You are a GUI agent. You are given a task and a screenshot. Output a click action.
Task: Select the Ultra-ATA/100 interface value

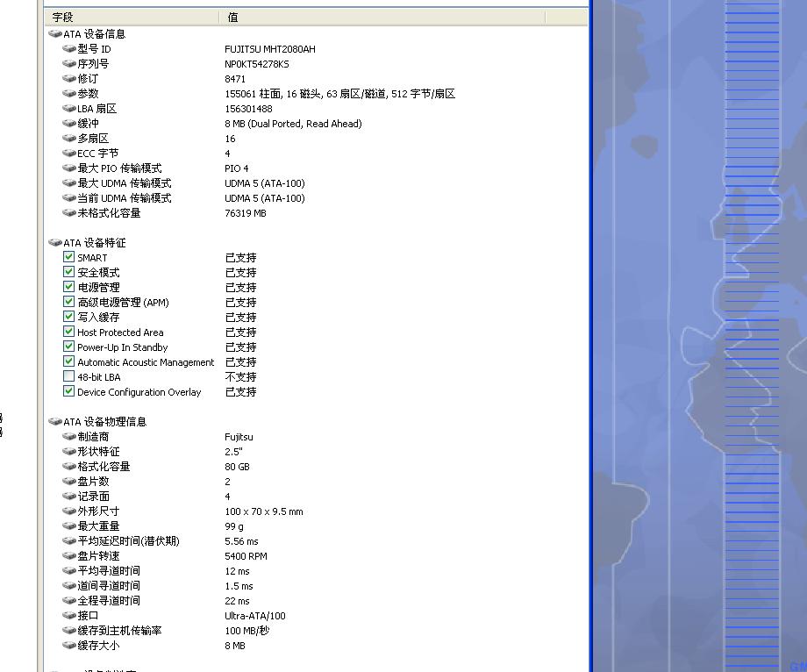click(254, 617)
